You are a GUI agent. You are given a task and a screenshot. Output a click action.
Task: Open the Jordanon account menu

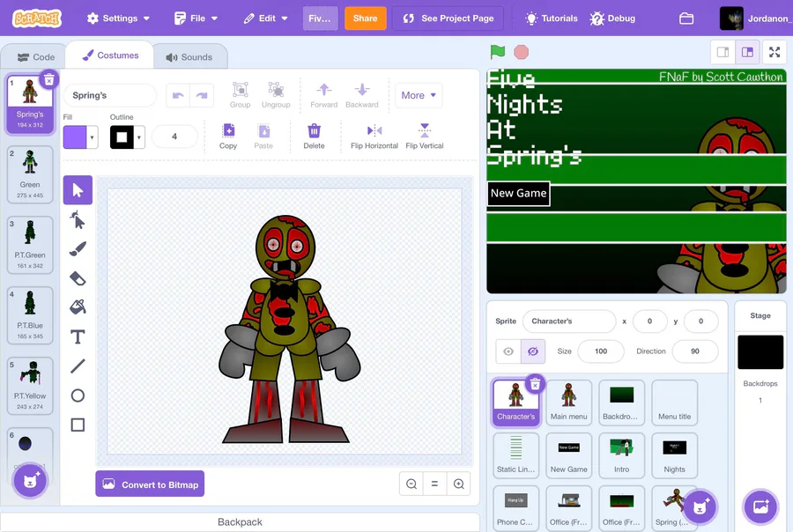(754, 18)
